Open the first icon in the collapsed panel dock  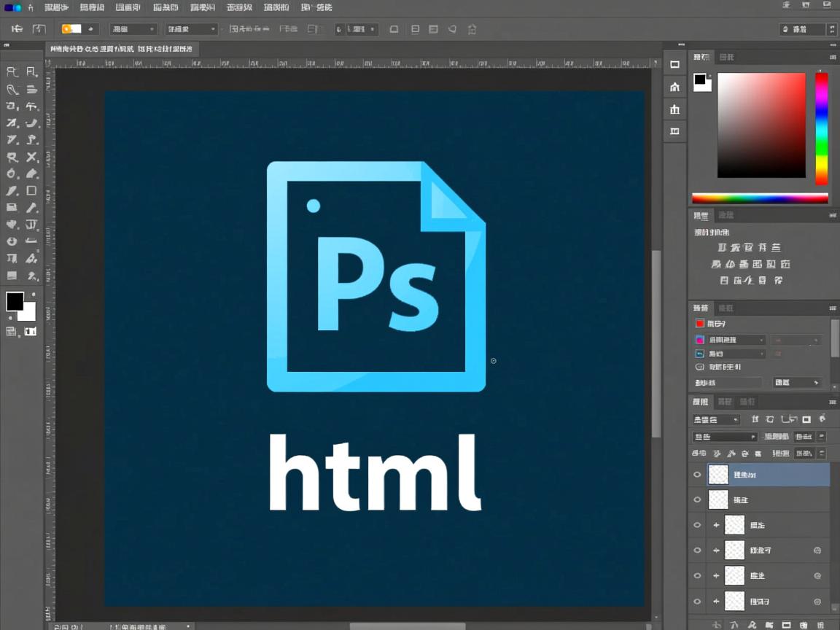tap(674, 64)
